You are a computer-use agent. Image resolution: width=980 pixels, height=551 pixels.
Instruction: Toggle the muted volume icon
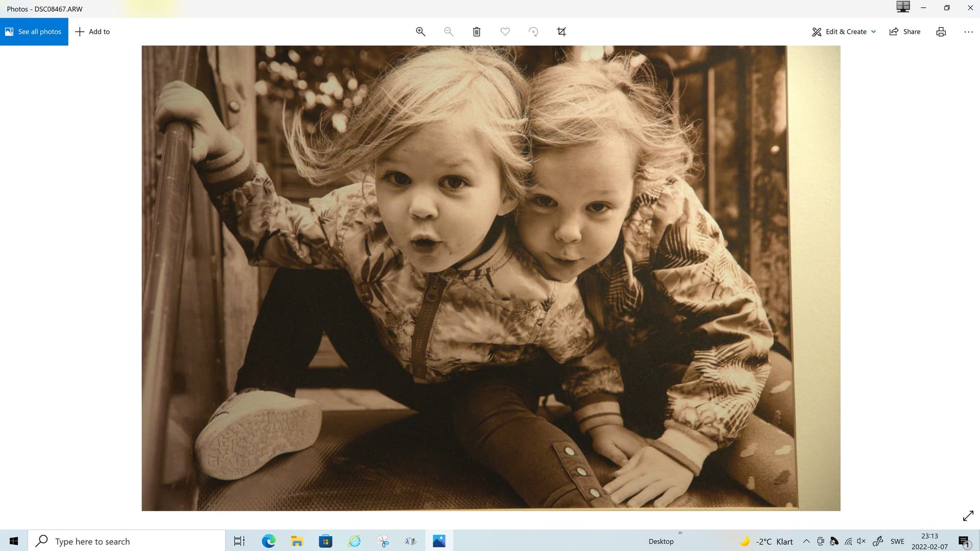pos(861,541)
